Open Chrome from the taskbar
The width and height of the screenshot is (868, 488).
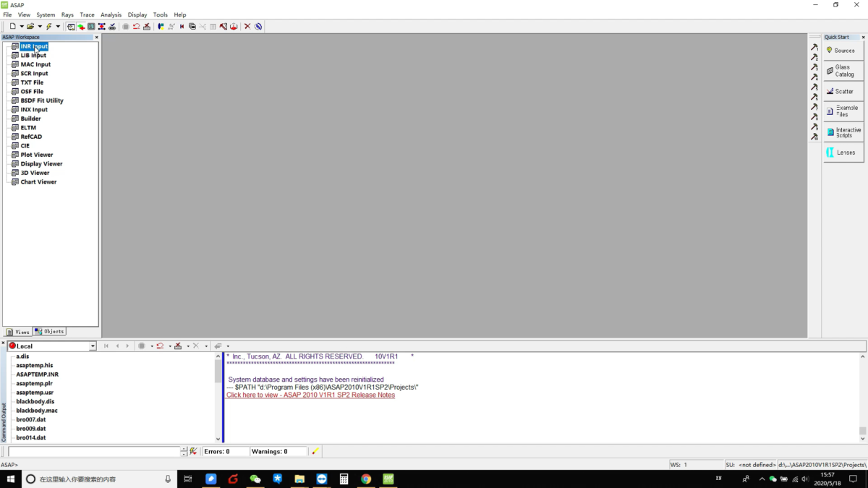(366, 479)
